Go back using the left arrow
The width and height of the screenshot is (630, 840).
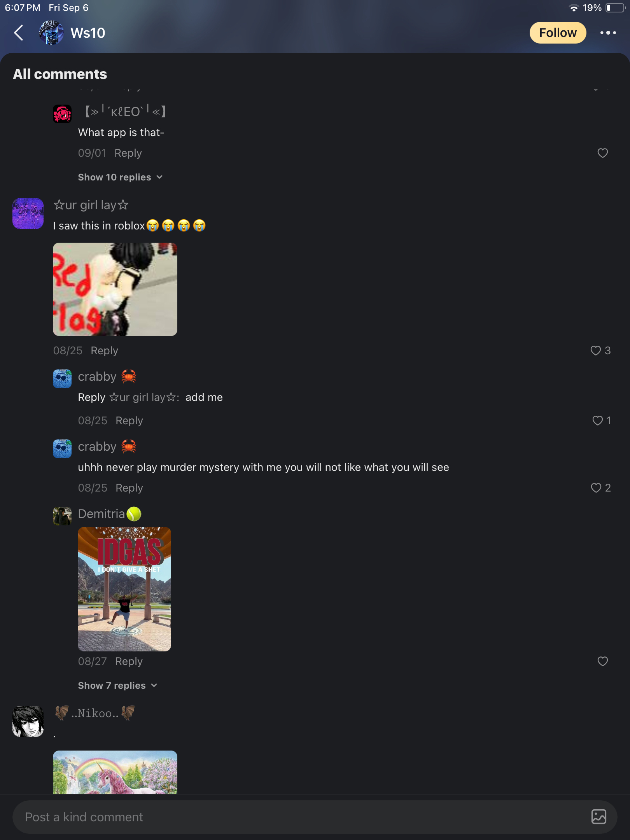(19, 33)
